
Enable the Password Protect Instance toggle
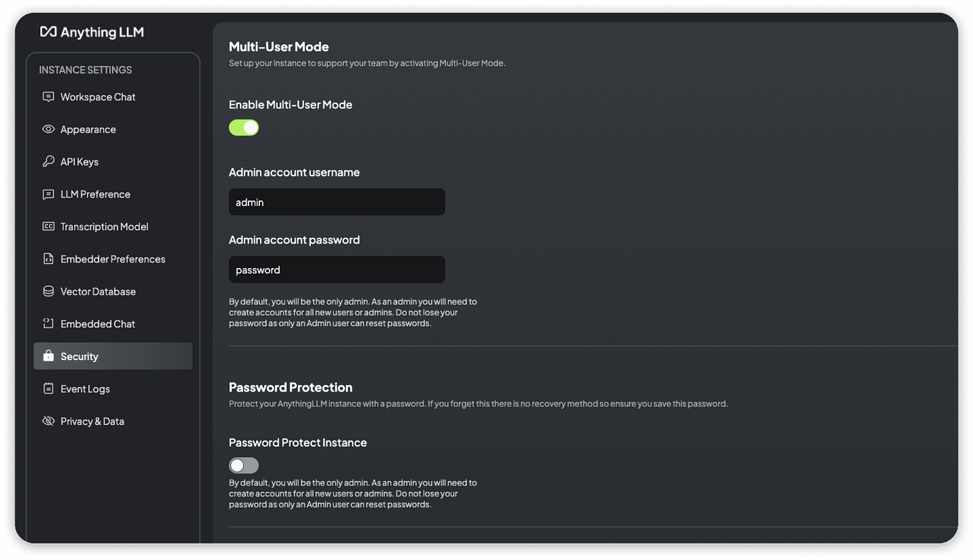(243, 465)
